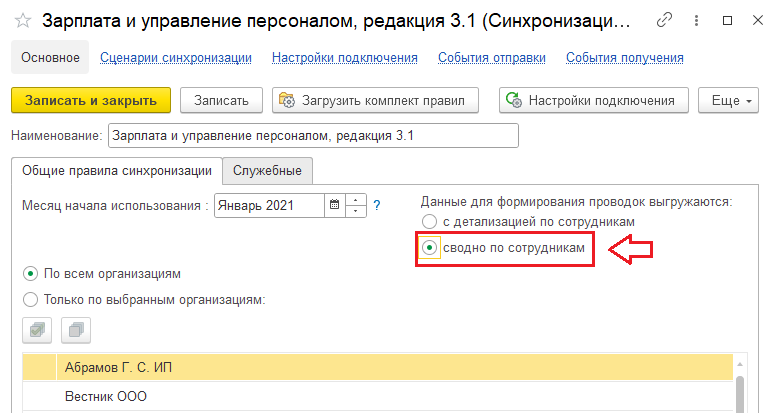
Task: Click 'Загрузить комплект правил' button
Action: point(375,100)
